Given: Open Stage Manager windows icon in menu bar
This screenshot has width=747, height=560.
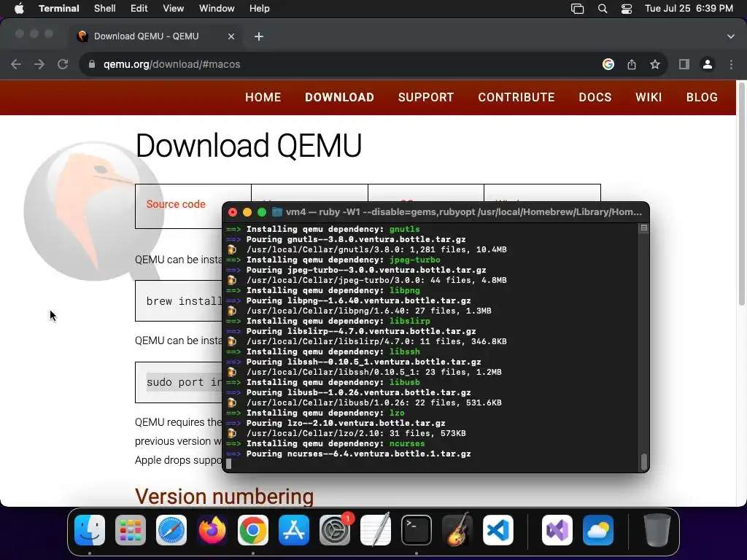Looking at the screenshot, I should click(578, 9).
